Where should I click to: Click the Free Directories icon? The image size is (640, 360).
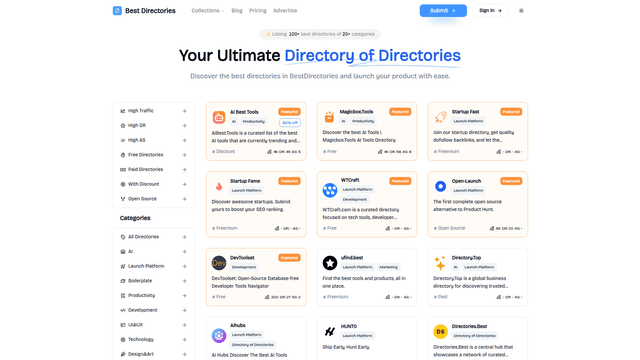[122, 155]
